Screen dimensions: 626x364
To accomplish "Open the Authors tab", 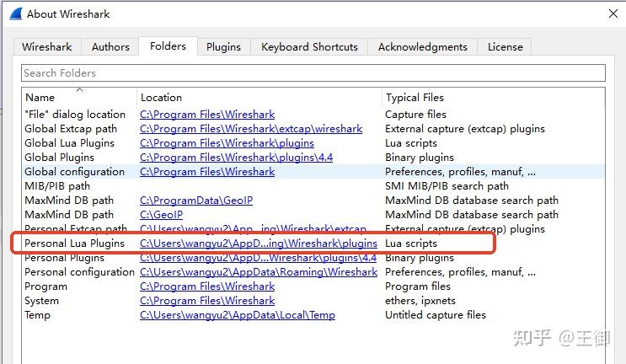I will pyautogui.click(x=110, y=47).
